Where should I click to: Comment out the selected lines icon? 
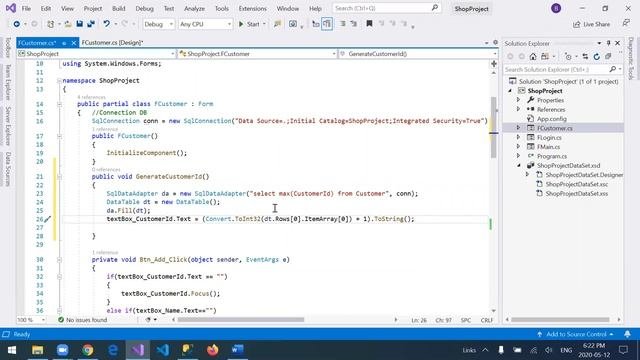click(343, 24)
